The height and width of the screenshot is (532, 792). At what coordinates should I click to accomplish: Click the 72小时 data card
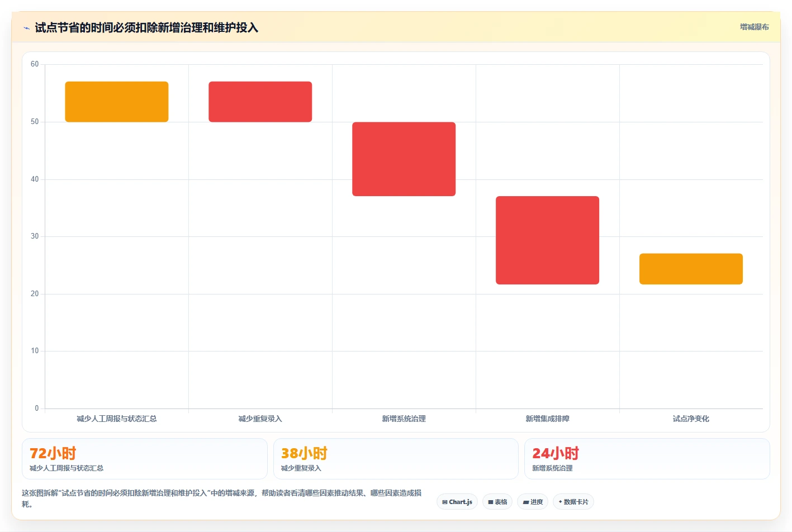click(145, 459)
